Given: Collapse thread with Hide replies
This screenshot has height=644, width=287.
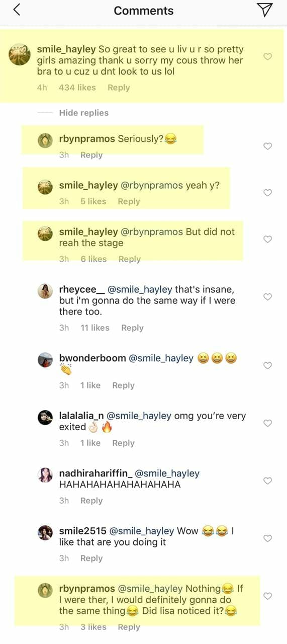Looking at the screenshot, I should (84, 113).
